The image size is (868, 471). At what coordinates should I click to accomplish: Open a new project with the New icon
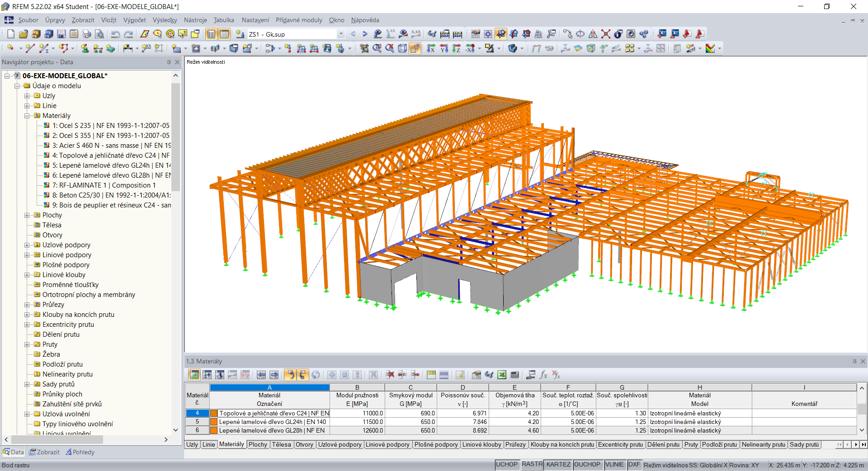10,34
